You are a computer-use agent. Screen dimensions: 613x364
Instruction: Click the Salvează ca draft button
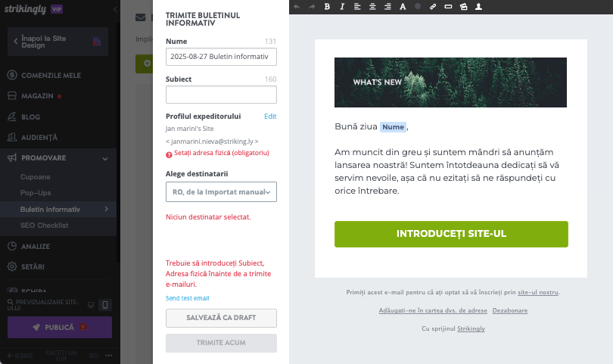[x=221, y=318]
